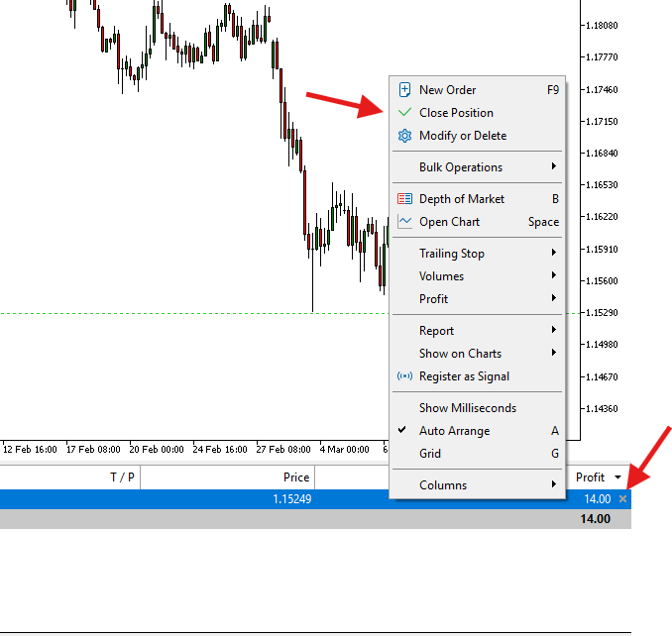
Task: Select Modify or Delete menu entry
Action: (478, 136)
